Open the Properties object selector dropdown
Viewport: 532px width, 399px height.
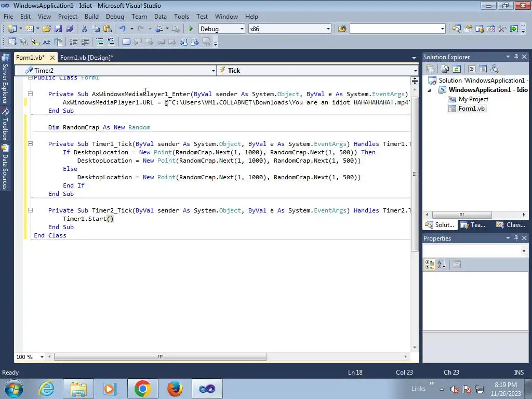(524, 251)
